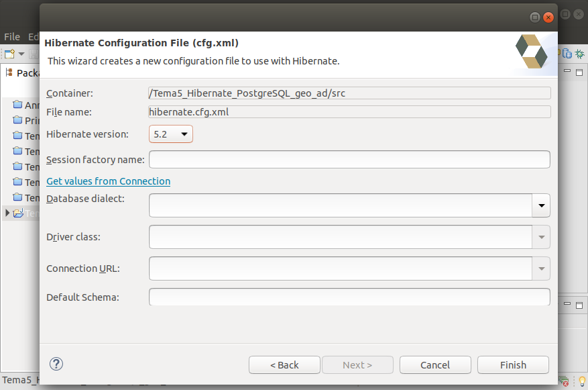Click the Container path field
The height and width of the screenshot is (390, 588).
click(x=349, y=93)
